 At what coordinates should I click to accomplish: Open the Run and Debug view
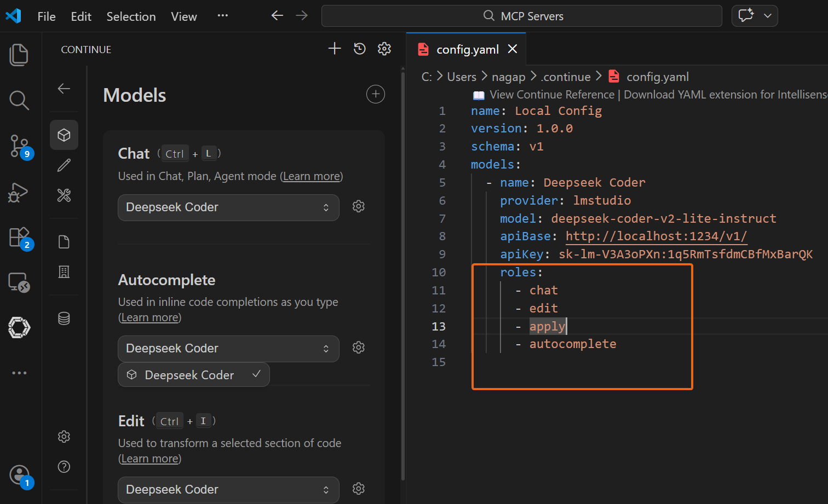point(18,193)
